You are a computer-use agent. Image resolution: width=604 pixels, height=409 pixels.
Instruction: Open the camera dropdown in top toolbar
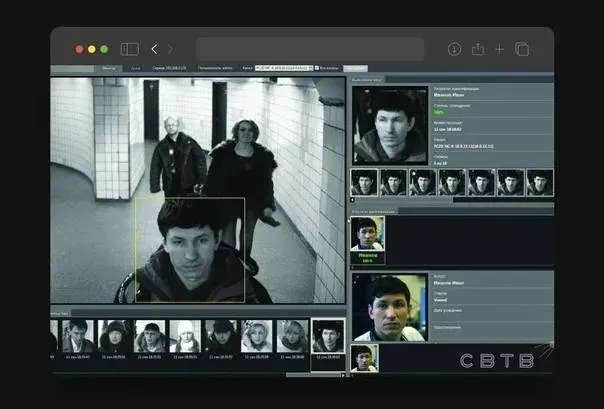point(284,68)
